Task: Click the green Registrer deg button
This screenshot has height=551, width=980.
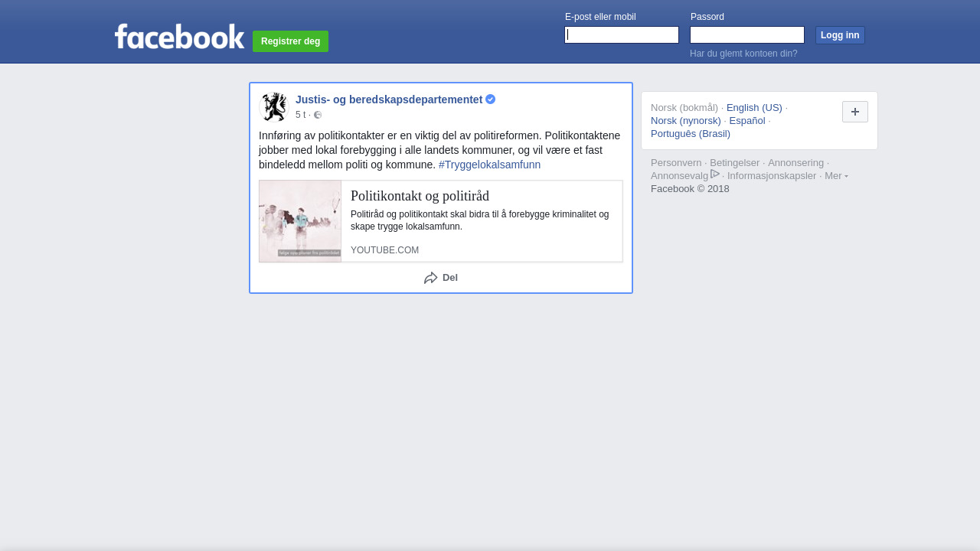Action: 290,41
